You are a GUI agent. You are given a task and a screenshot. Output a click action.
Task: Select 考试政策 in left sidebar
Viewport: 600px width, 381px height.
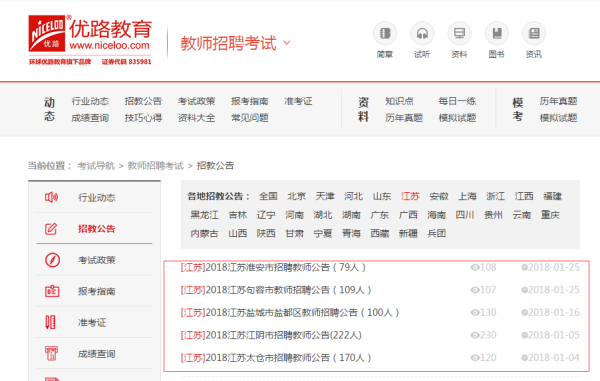96,260
